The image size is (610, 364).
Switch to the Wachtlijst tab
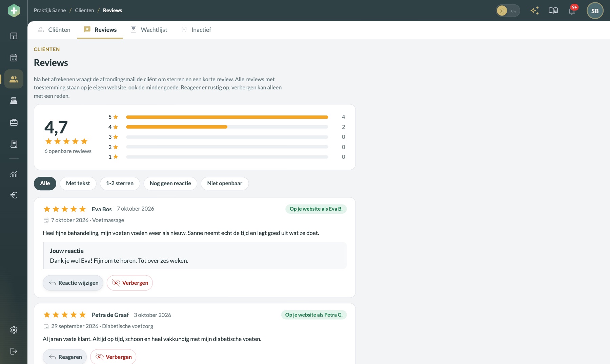(x=149, y=30)
